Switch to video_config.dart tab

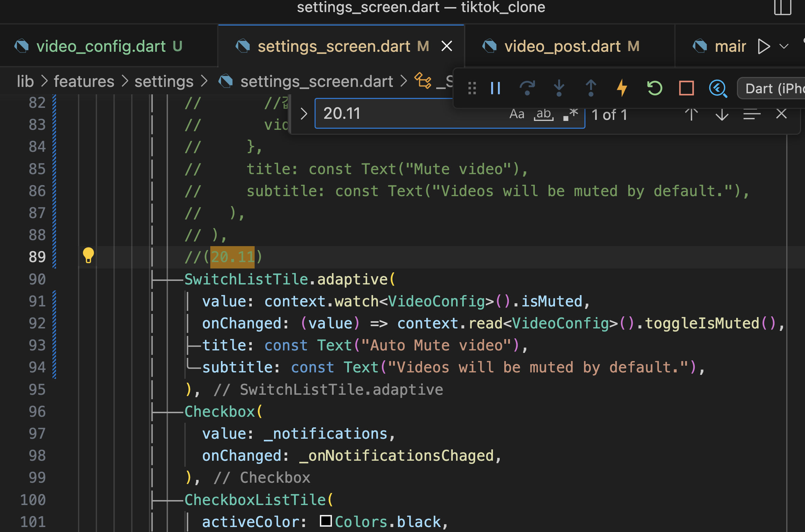point(101,46)
